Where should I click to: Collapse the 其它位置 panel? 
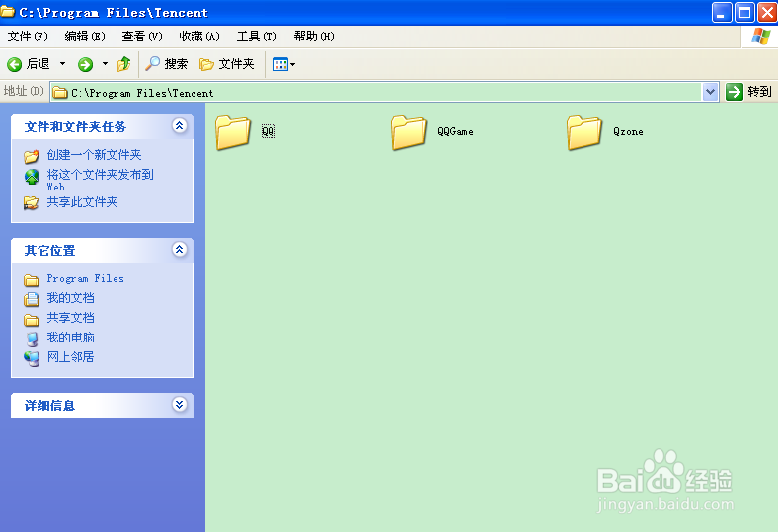pos(179,249)
